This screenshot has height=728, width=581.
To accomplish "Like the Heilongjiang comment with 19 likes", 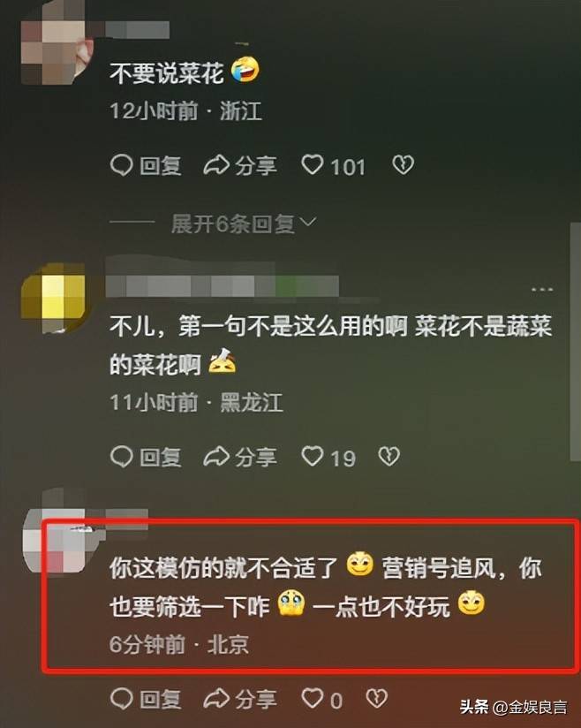I will (x=313, y=457).
